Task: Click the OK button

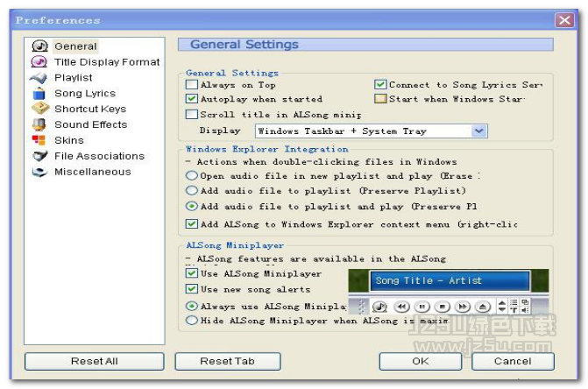Action: point(420,361)
